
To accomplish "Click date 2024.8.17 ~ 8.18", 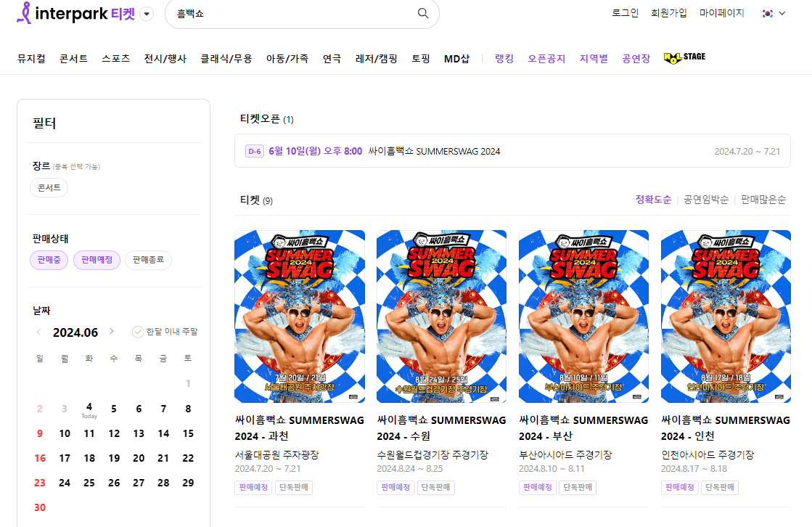I will (x=694, y=469).
